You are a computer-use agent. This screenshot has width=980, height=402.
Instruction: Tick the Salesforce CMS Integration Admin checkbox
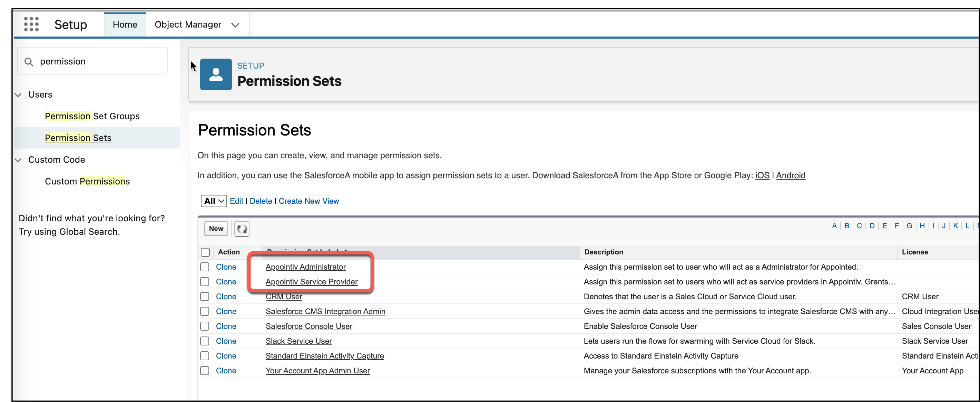click(205, 312)
